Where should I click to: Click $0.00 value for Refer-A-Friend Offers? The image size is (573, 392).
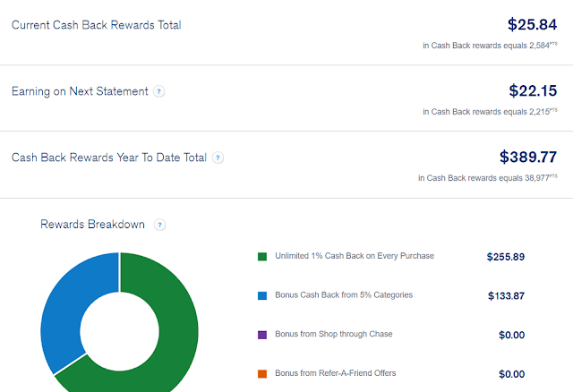click(x=511, y=374)
